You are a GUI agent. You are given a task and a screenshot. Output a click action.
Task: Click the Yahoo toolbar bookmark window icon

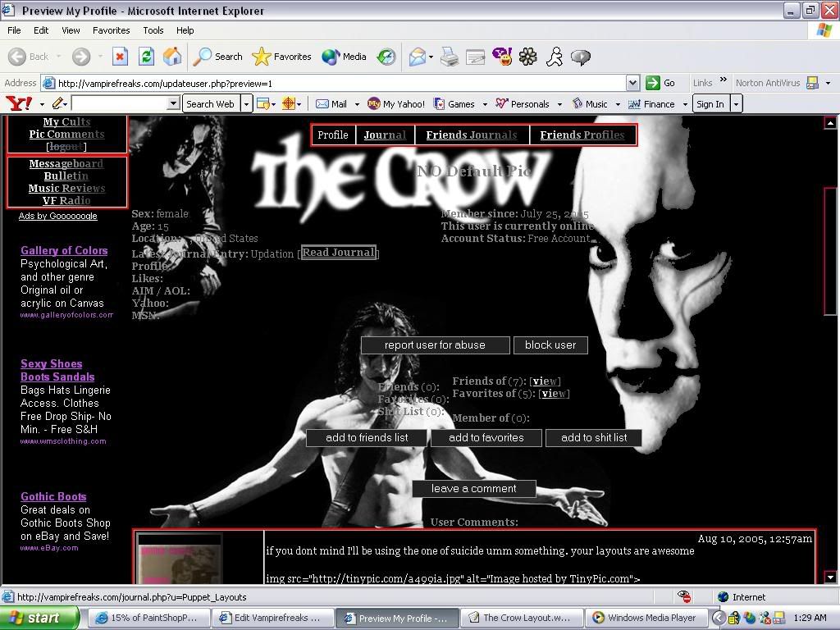tap(262, 103)
